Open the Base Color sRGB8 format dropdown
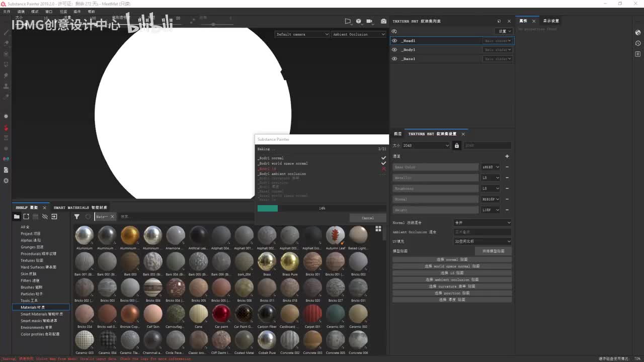The image size is (644, 362). coord(491,167)
